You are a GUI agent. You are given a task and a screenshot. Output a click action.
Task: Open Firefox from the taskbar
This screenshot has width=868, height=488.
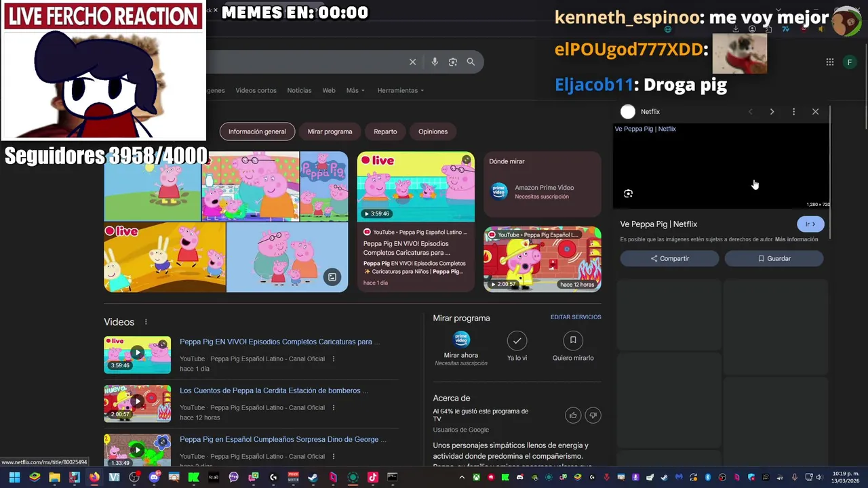tap(94, 477)
